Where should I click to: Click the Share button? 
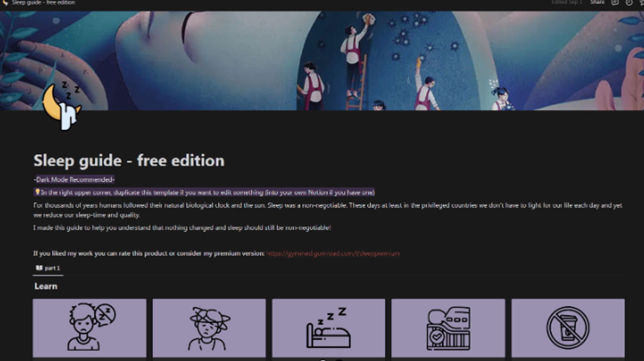[x=597, y=2]
